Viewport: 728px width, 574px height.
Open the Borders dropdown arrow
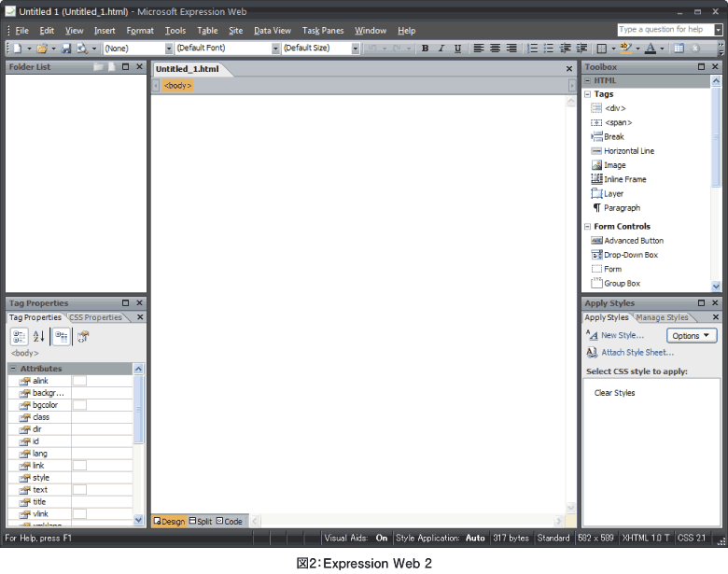pyautogui.click(x=613, y=49)
